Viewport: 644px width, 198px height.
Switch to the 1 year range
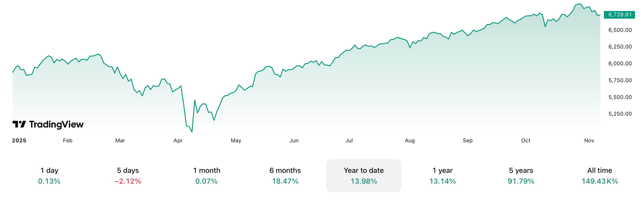442,176
